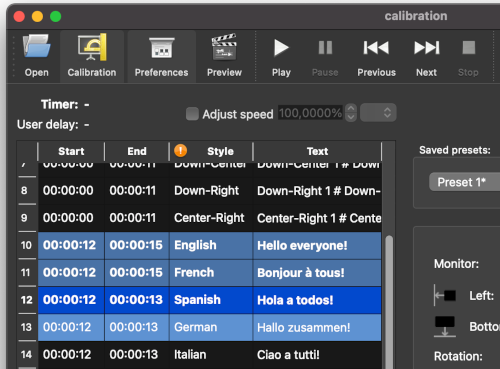This screenshot has height=369, width=500.
Task: Click the 100,0000% speed field
Action: [310, 113]
